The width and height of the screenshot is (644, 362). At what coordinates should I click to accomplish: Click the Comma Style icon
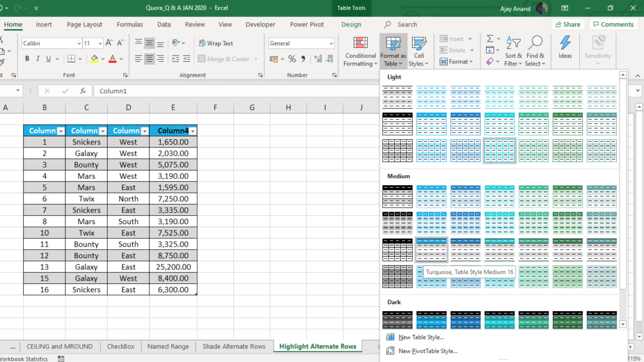(x=303, y=59)
